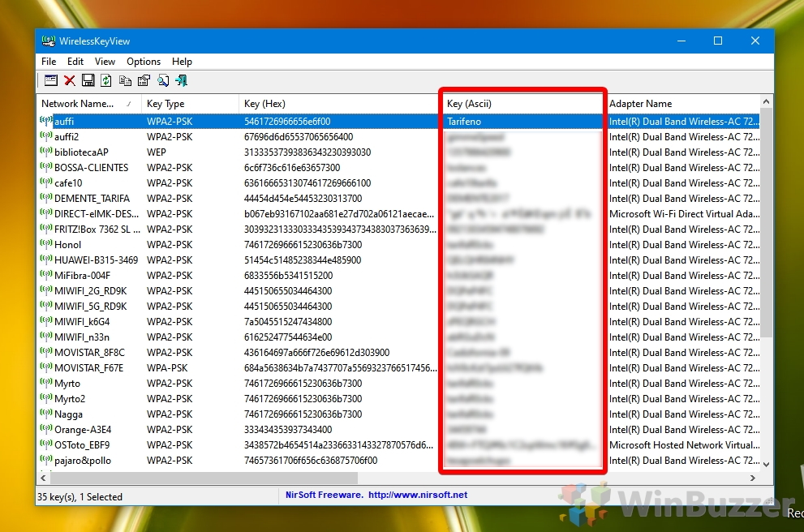804x532 pixels.
Task: Click the WPA-PSK key type for MOVISTAR_F67E
Action: coord(167,368)
